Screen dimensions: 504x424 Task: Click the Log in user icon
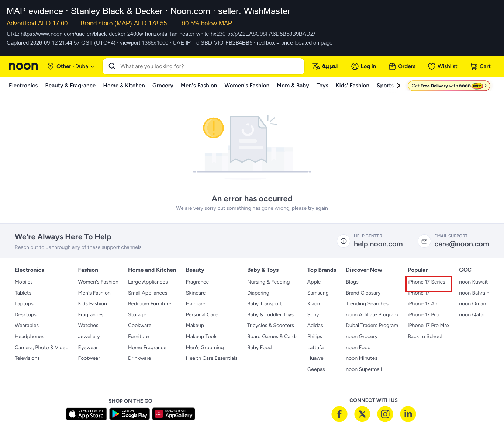click(x=355, y=66)
